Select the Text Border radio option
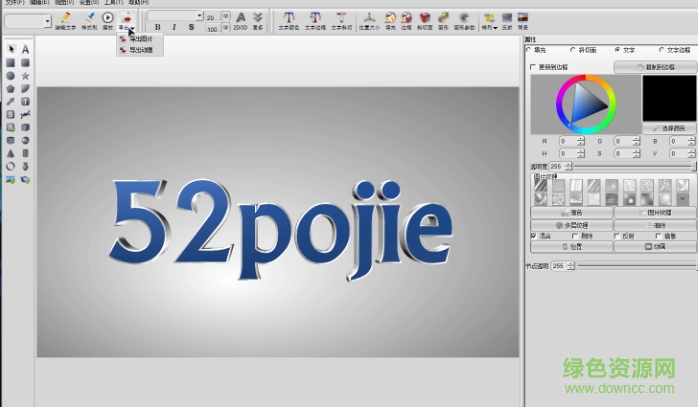698x407 pixels. point(661,50)
